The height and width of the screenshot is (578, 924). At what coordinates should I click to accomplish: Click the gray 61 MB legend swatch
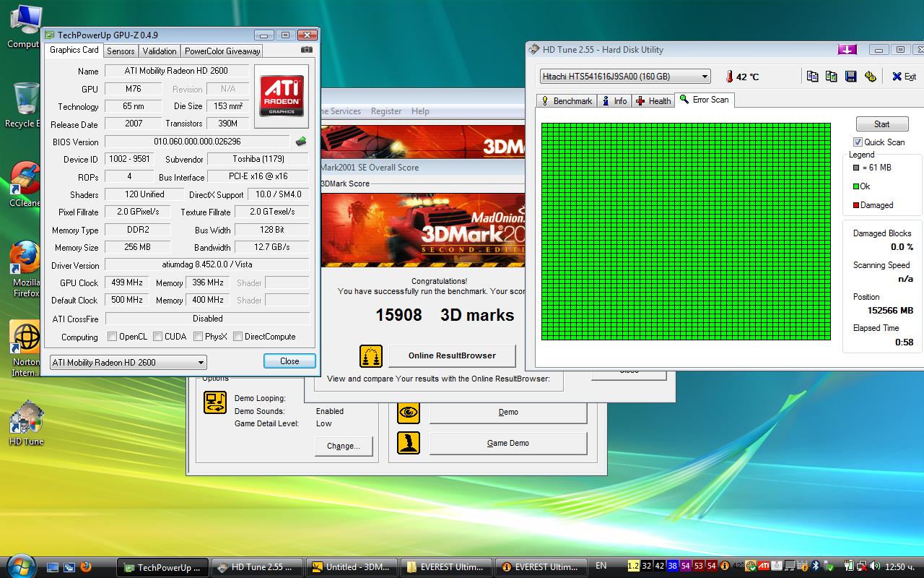coord(856,168)
